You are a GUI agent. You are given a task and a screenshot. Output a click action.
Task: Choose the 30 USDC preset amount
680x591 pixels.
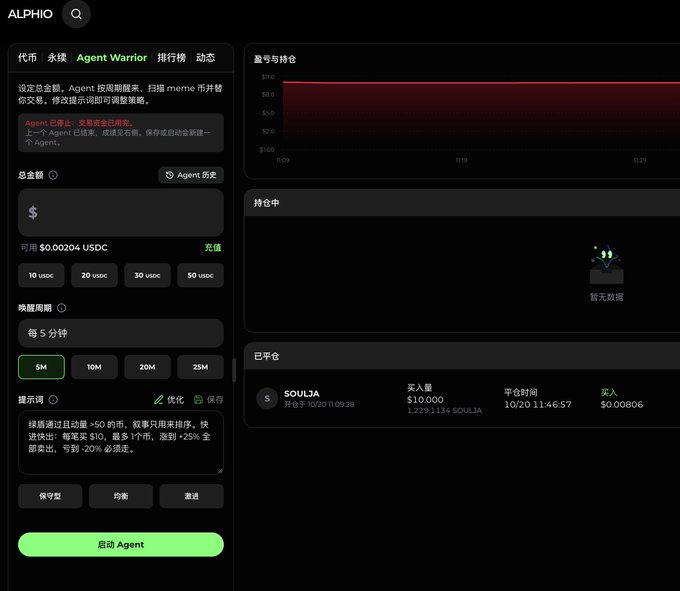[x=147, y=275]
